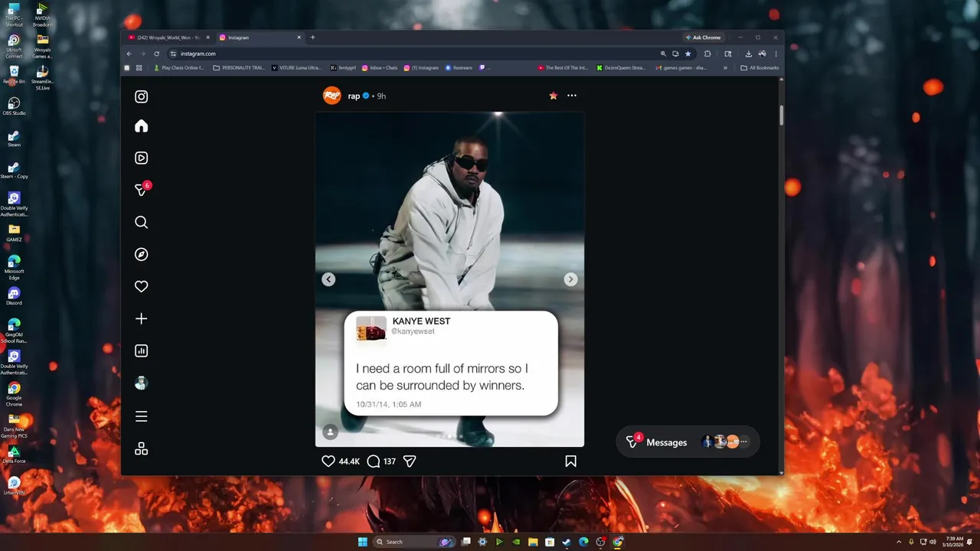This screenshot has height=551, width=980.
Task: Open the Recycle Bin on desktop
Action: click(x=14, y=74)
